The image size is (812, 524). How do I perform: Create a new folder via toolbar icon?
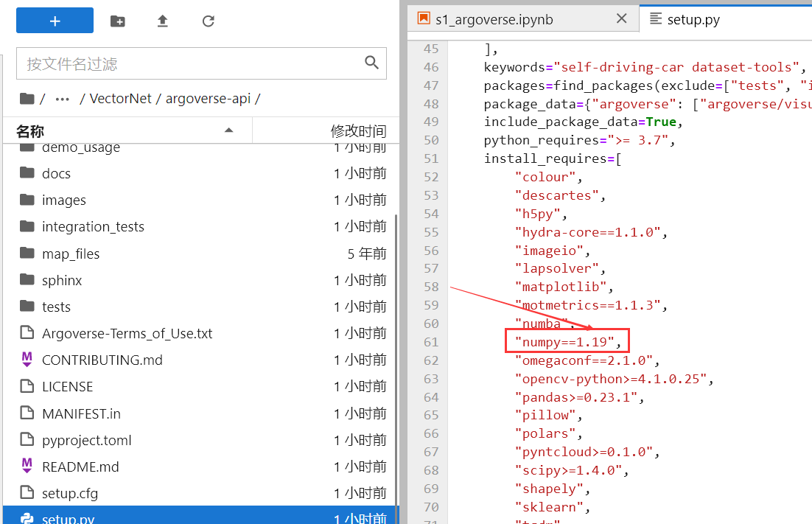tap(117, 21)
